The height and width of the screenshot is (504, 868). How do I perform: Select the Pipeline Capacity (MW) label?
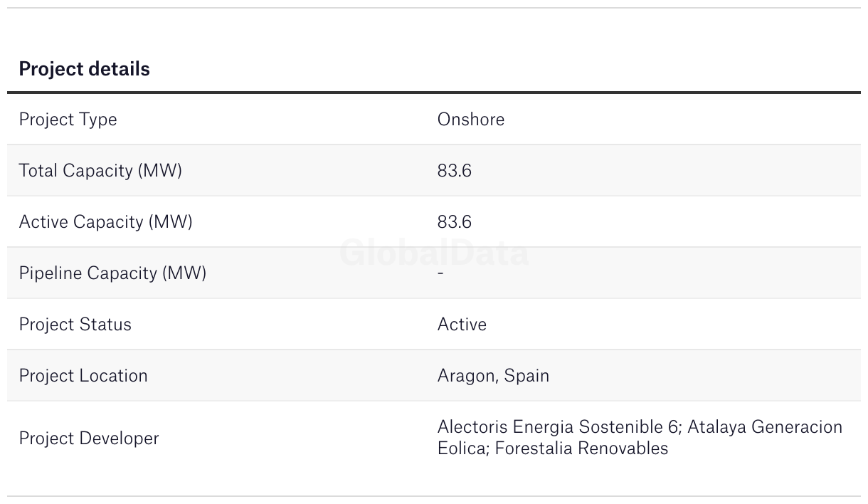(x=112, y=273)
